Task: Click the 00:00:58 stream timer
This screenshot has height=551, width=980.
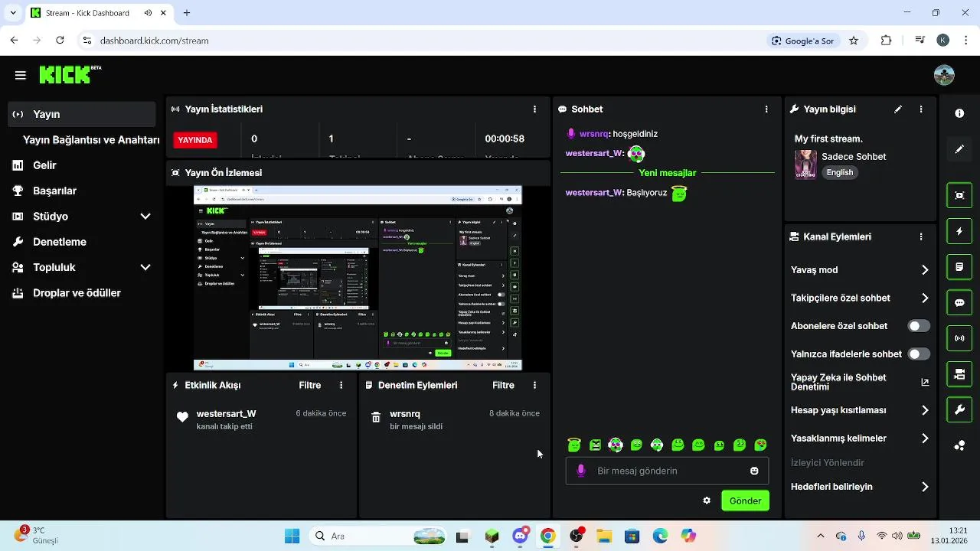Action: point(505,139)
